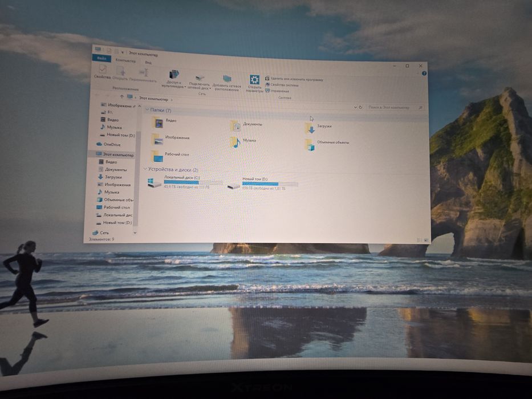
Task: Click the sidebar vertical scrollbar thumb
Action: (137, 178)
